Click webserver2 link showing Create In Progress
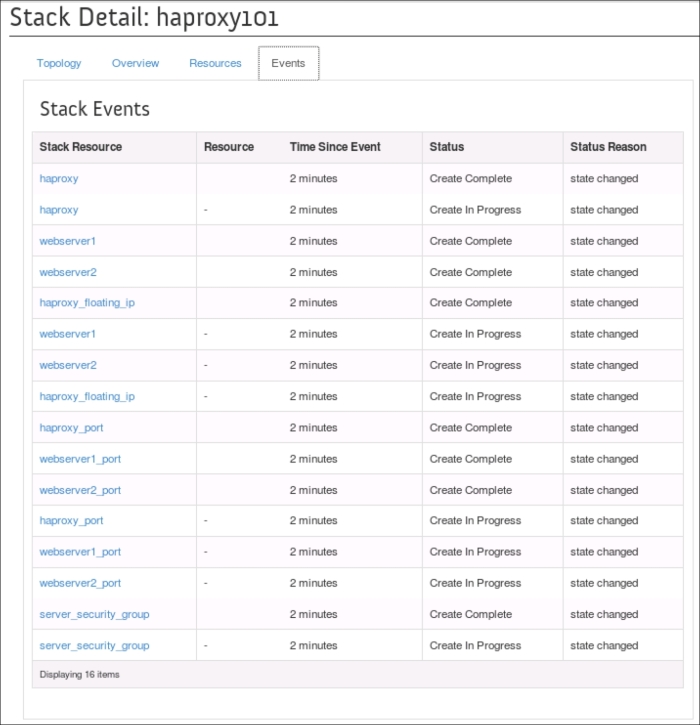 click(68, 365)
